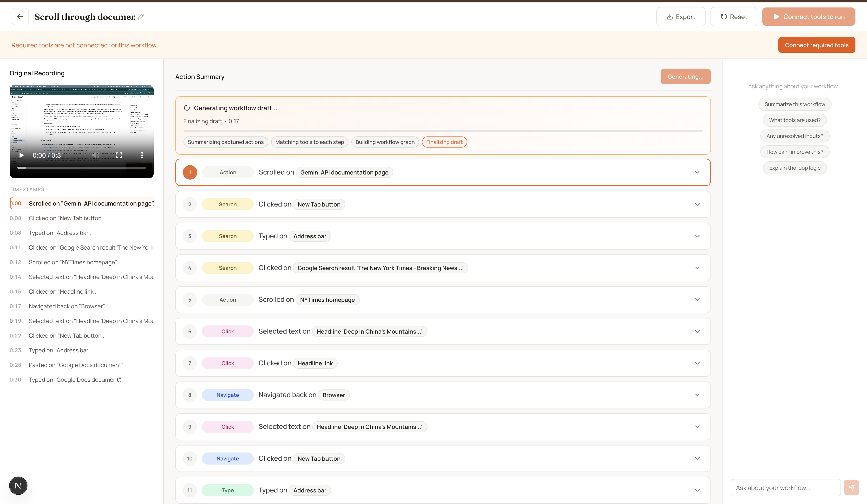The width and height of the screenshot is (867, 504).
Task: Expand step 1 Gemini API documentation row
Action: coord(697,172)
